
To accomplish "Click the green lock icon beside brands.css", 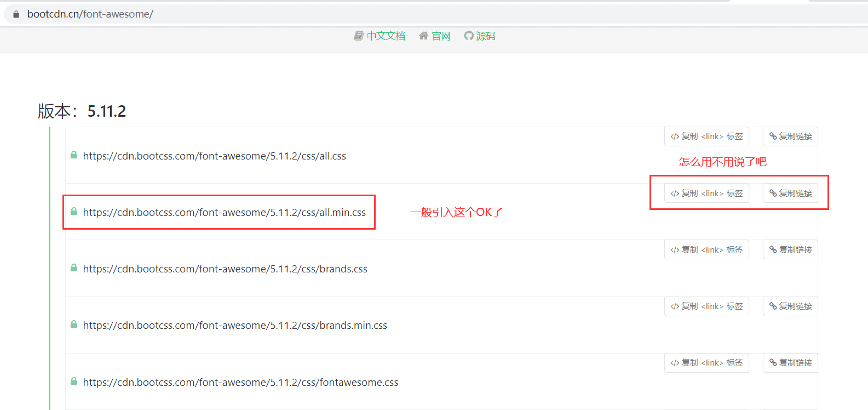I will tap(74, 268).
